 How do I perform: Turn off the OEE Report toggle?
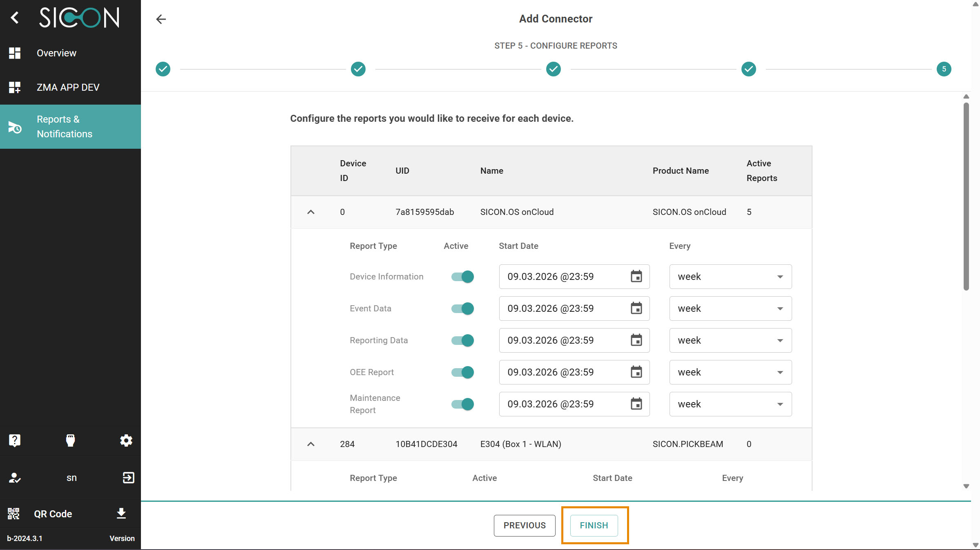click(462, 372)
